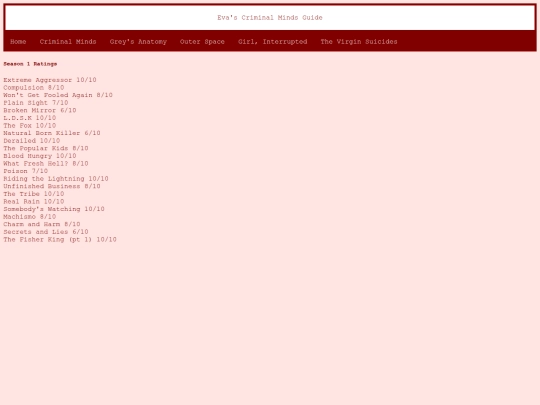
Task: Select the Won't Get Fooled Again entry
Action: click(58, 95)
